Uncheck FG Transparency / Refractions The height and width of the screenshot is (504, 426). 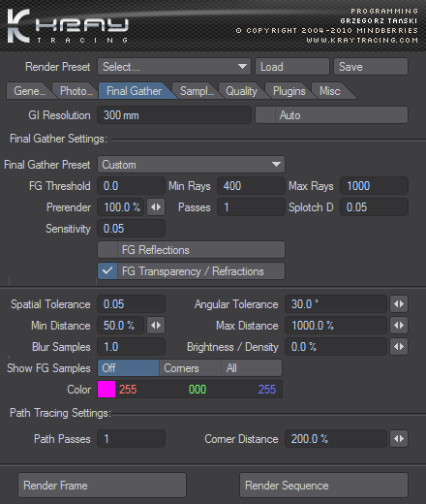pos(107,271)
